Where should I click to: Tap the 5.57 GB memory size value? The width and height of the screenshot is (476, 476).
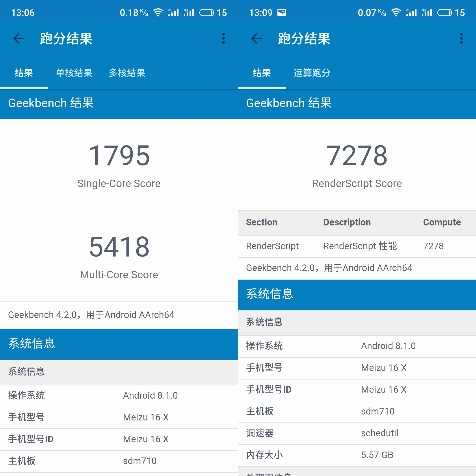377,455
